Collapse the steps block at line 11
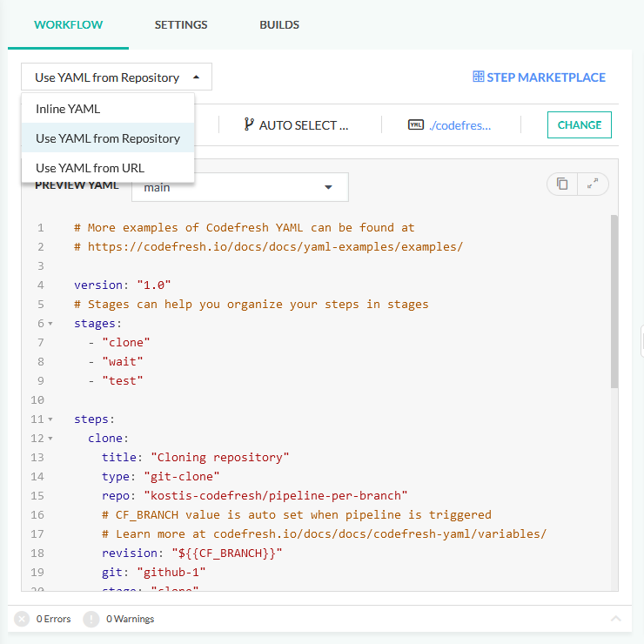This screenshot has width=644, height=644. click(50, 419)
